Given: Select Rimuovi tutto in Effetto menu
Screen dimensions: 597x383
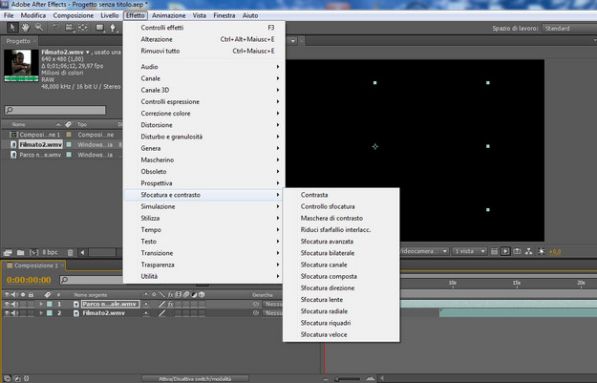Looking at the screenshot, I should coord(204,51).
